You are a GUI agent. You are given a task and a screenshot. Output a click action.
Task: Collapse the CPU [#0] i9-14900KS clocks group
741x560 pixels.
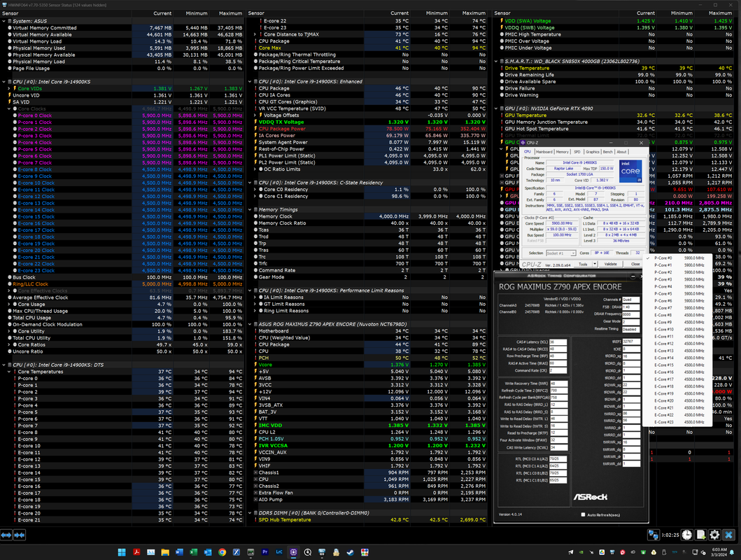coord(3,82)
